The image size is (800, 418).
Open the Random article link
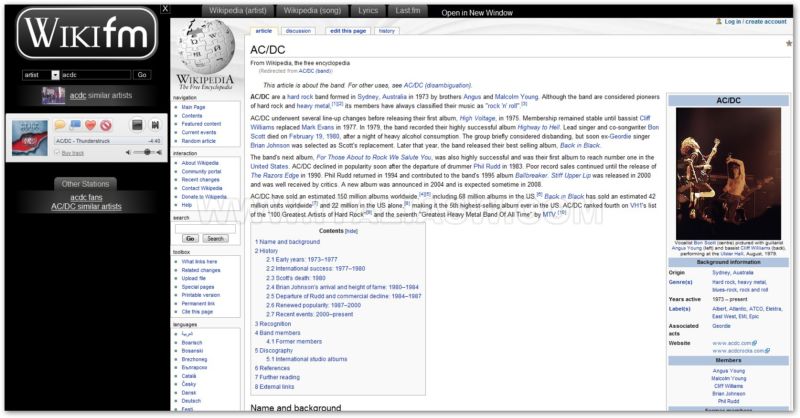pyautogui.click(x=198, y=141)
